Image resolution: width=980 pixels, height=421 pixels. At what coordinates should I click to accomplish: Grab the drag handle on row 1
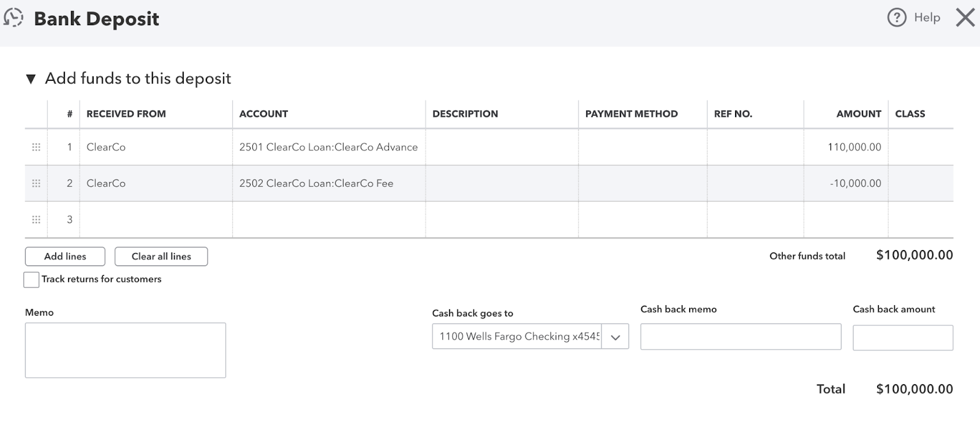(x=36, y=147)
